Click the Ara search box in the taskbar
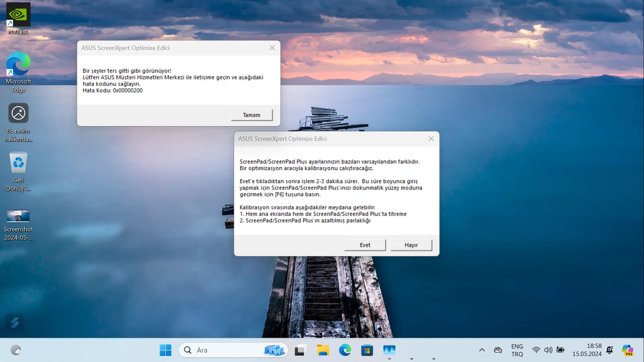Viewport: 644px width, 362px height. coord(233,350)
